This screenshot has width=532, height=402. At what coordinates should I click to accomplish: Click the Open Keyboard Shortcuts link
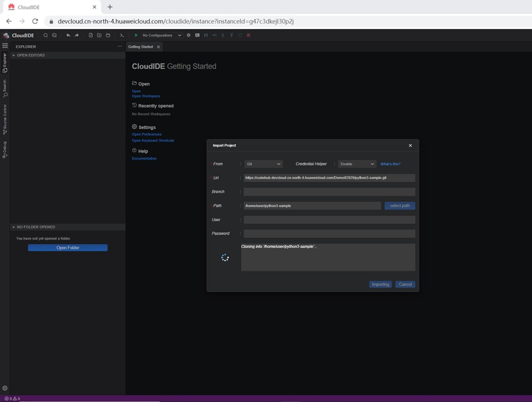tap(153, 140)
